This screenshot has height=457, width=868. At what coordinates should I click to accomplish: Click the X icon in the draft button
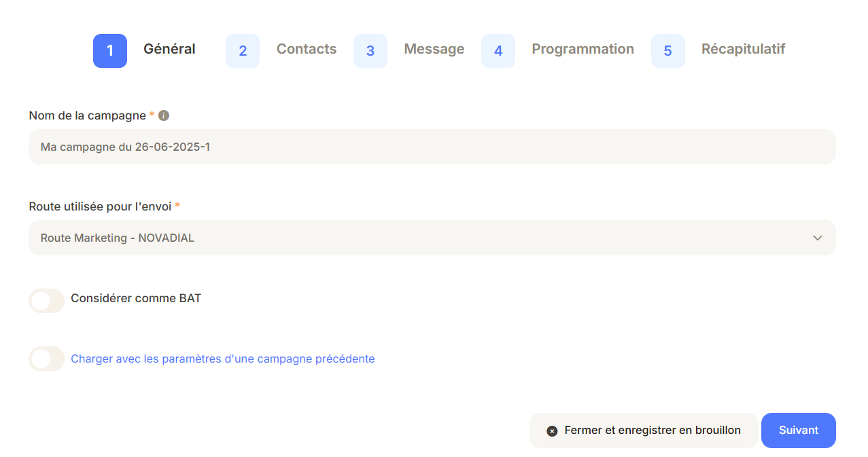click(x=552, y=431)
